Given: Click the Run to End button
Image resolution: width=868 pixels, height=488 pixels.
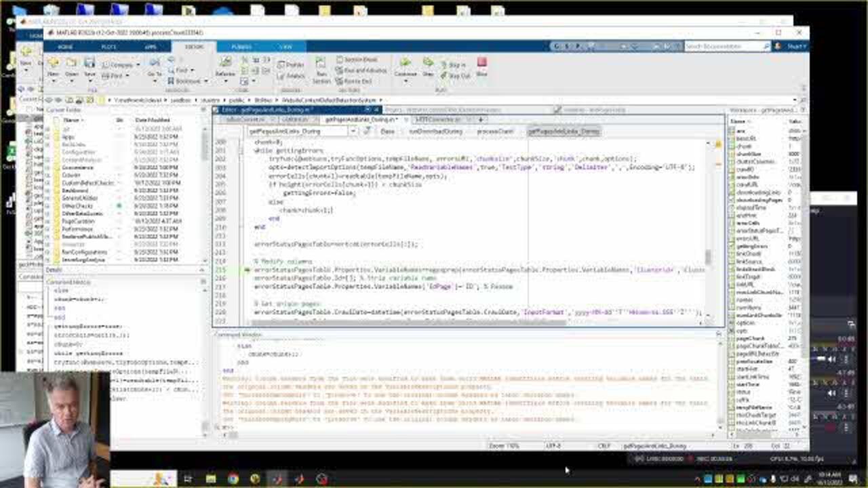Looking at the screenshot, I should point(357,81).
